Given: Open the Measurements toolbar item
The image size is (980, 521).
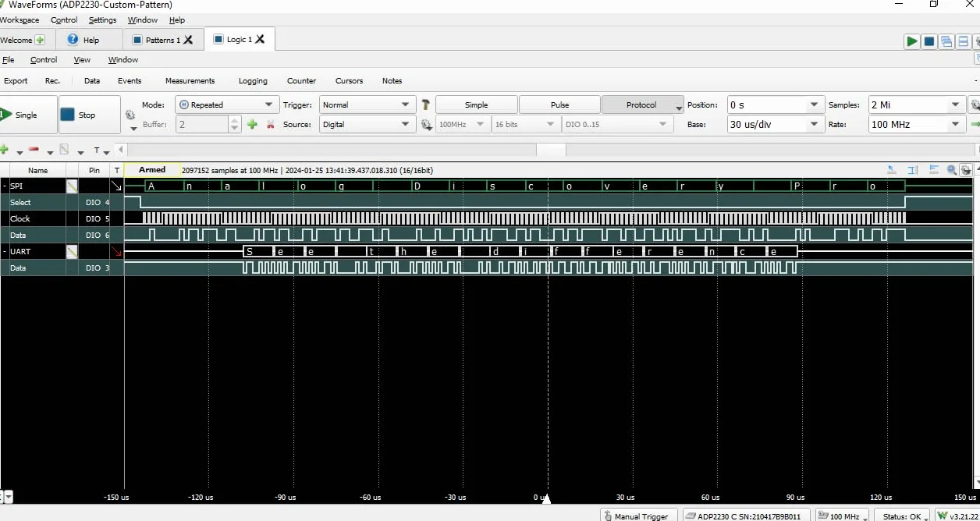Looking at the screenshot, I should click(x=190, y=80).
